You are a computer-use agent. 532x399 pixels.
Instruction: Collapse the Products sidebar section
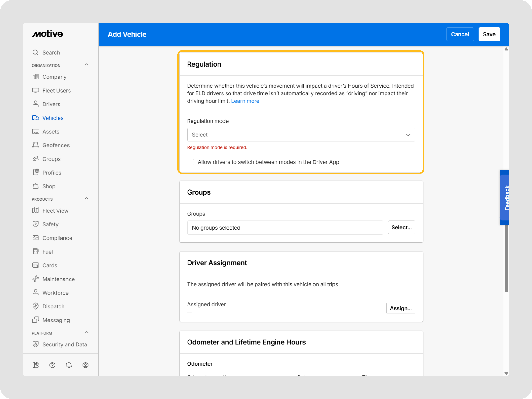coord(87,198)
